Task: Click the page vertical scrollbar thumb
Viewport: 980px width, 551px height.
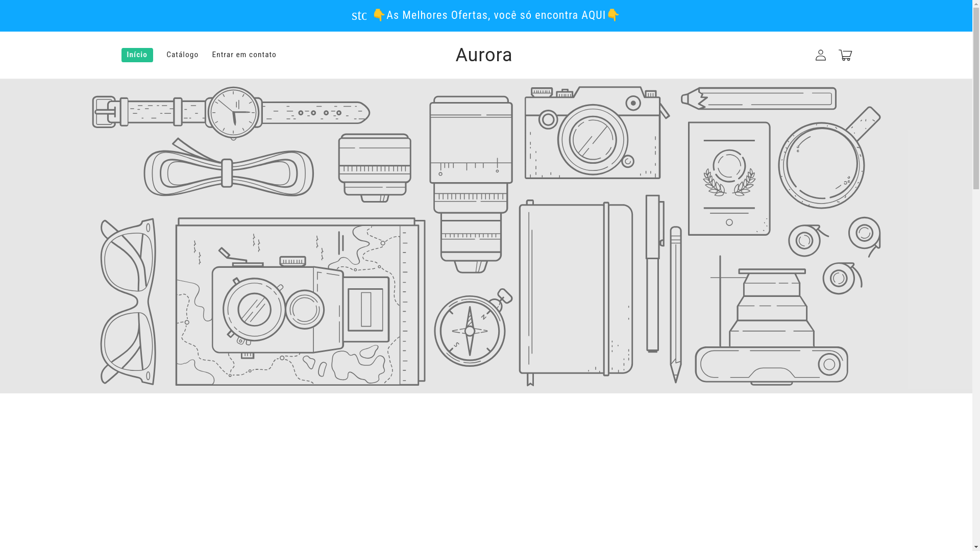Action: (976, 98)
